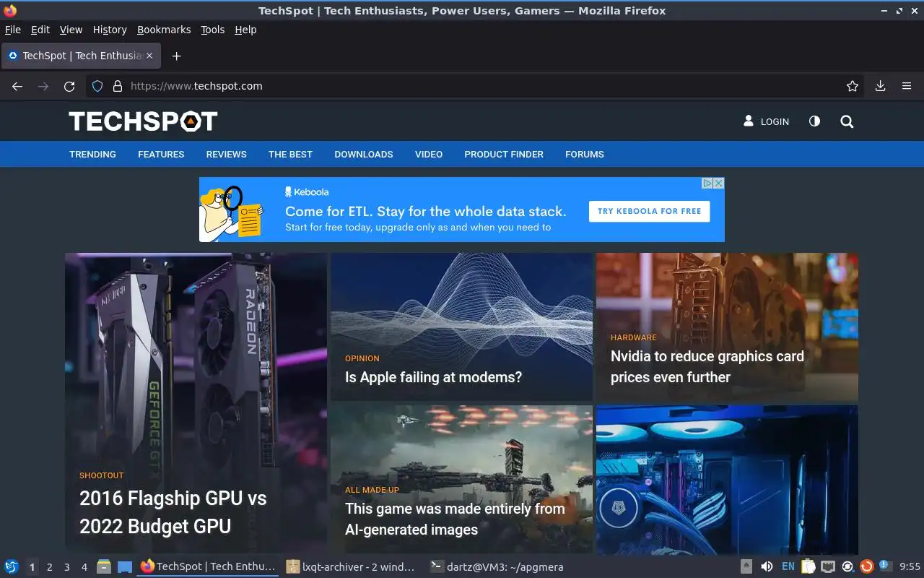The height and width of the screenshot is (578, 924).
Task: Open the Bookmarks menu
Action: (x=164, y=30)
